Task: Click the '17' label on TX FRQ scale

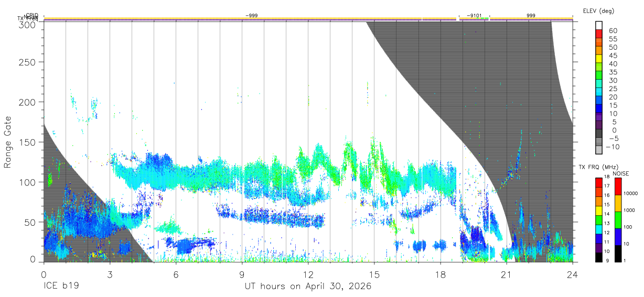Action: pos(606,186)
